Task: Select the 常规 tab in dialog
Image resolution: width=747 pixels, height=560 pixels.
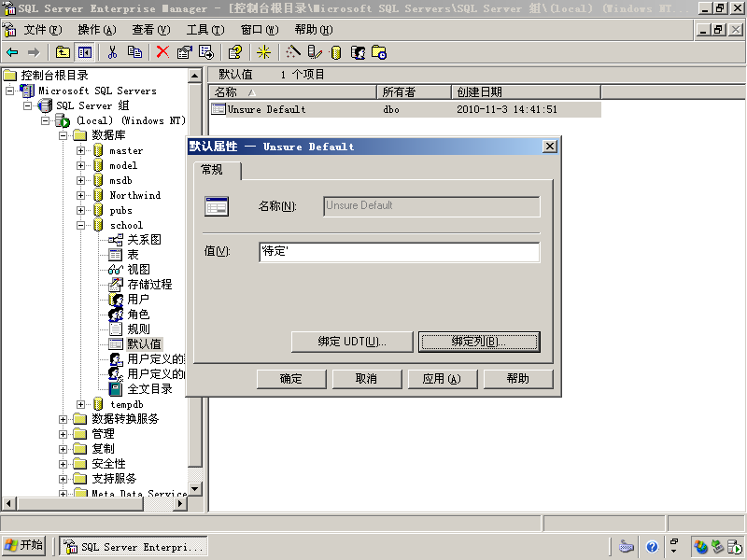Action: point(218,171)
